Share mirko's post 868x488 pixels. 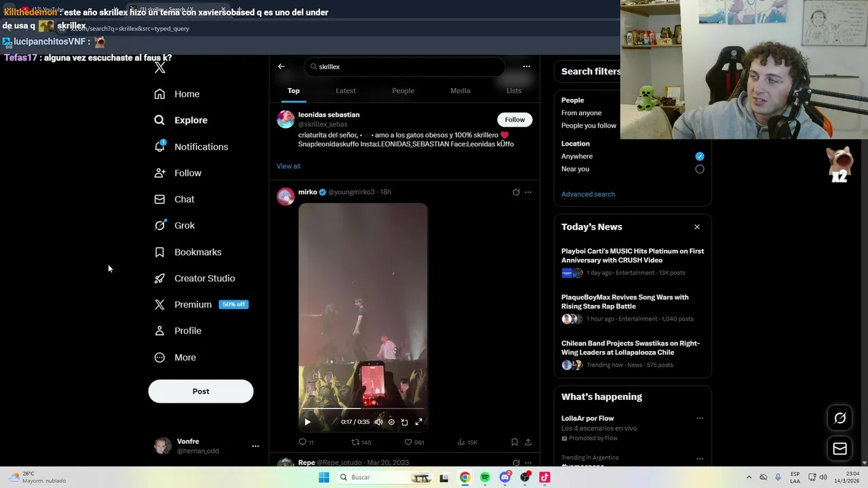click(x=528, y=442)
